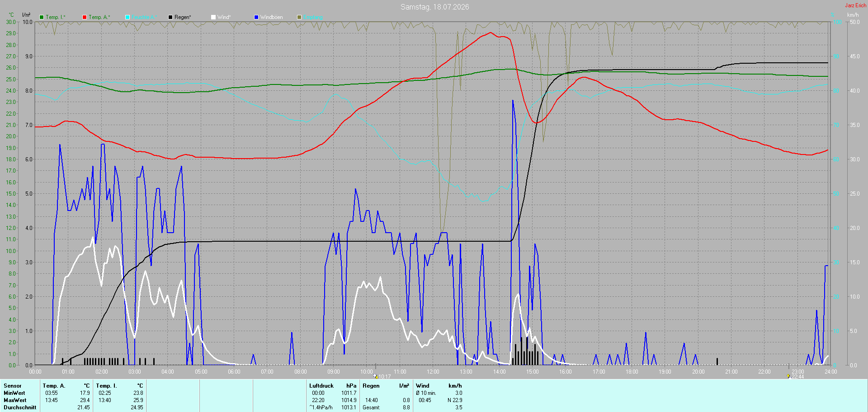Click the Temp. A. minimum time '03:55'
The height and width of the screenshot is (412, 868).
(x=52, y=393)
